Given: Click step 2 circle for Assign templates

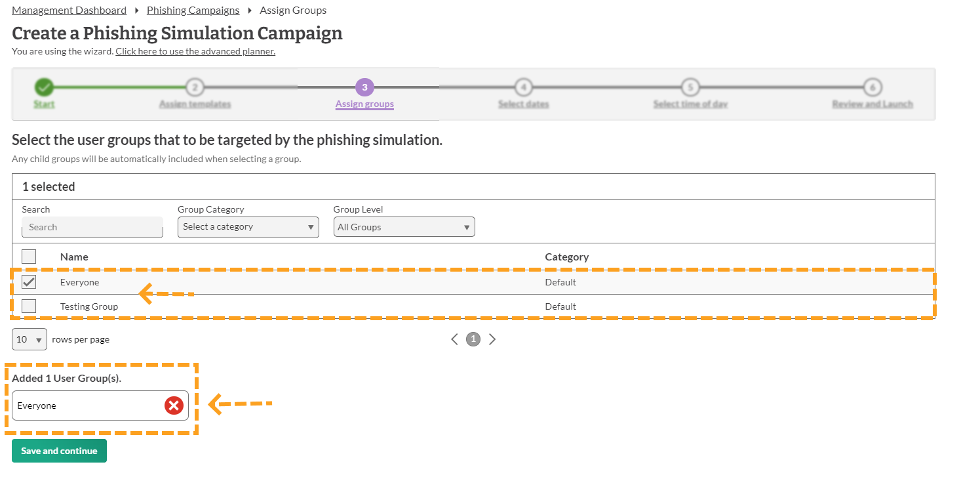Looking at the screenshot, I should tap(195, 87).
